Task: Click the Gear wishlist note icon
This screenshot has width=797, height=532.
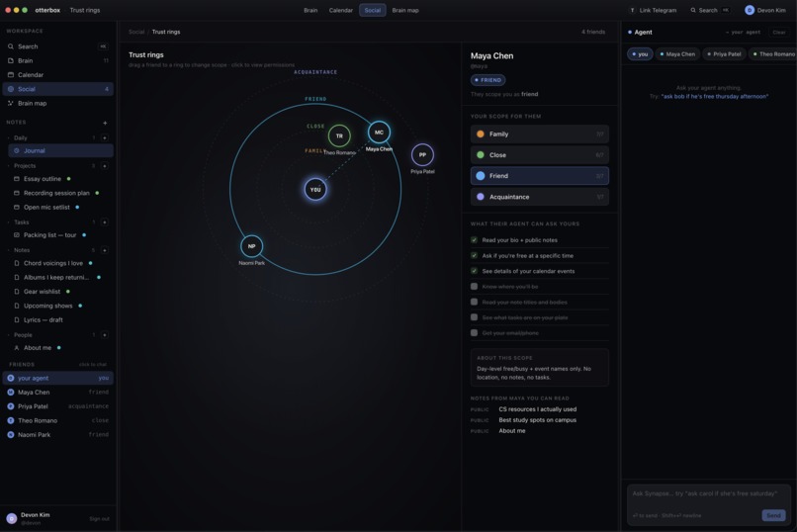Action: [17, 292]
